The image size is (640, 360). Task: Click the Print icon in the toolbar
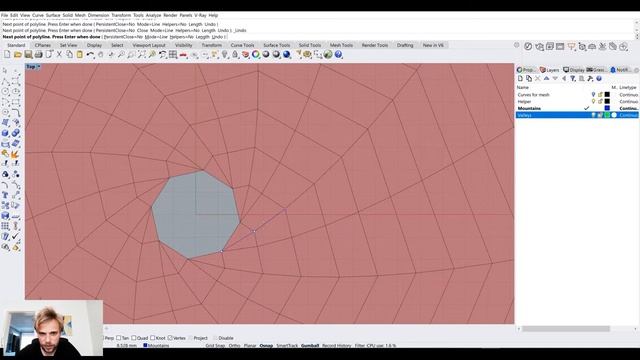38,54
